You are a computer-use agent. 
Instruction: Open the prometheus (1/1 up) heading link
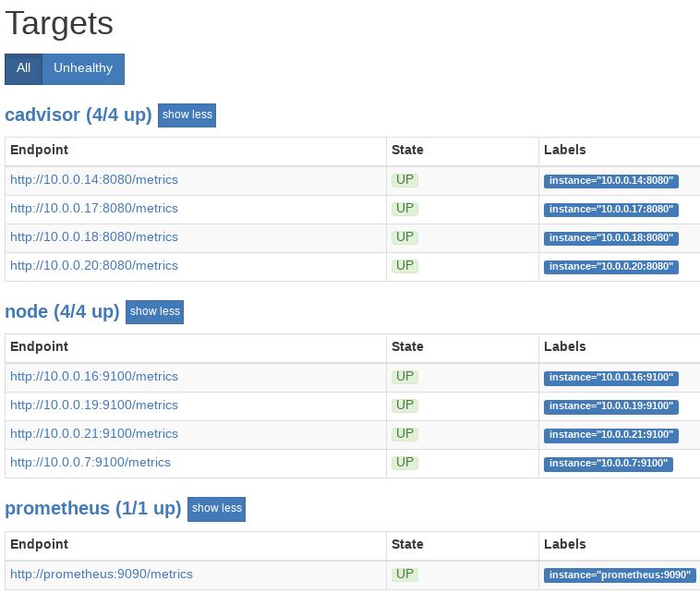point(93,509)
